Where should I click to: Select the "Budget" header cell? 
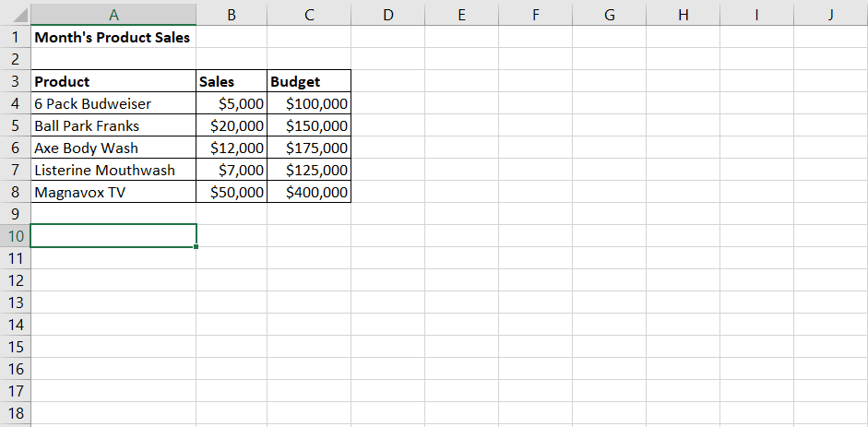[309, 81]
